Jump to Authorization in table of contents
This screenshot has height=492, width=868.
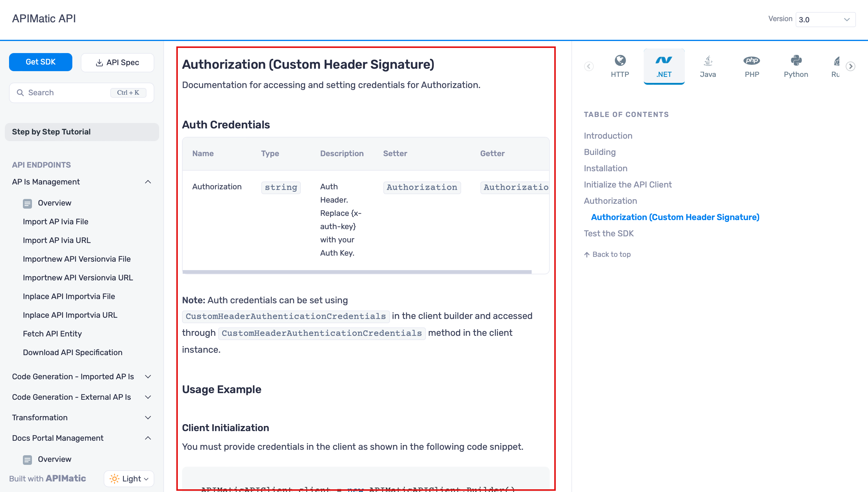[x=610, y=201]
